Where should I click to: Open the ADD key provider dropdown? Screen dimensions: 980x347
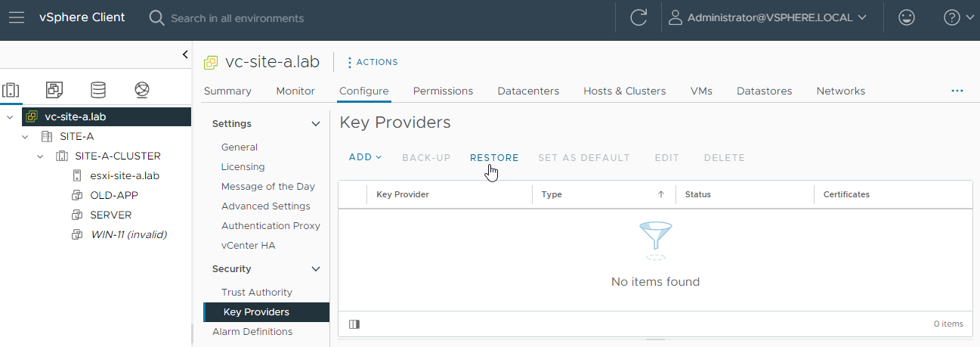pyautogui.click(x=365, y=157)
